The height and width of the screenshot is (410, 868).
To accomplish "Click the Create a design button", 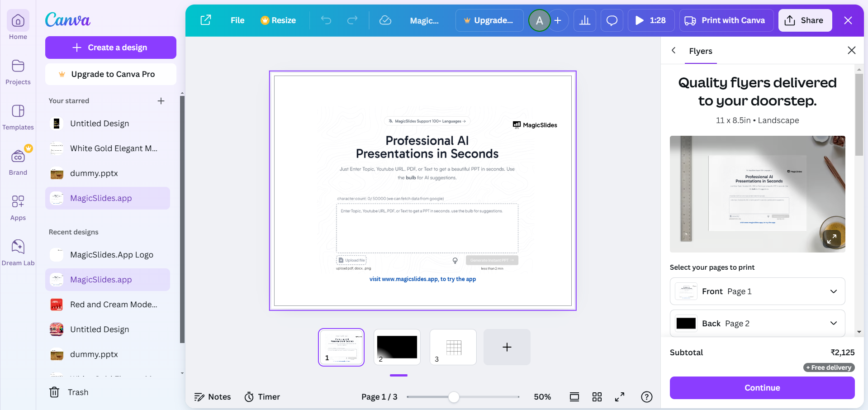I will [110, 48].
